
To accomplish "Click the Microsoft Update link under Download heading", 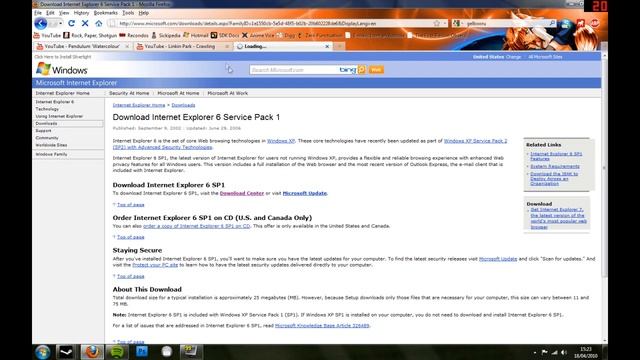I will (304, 193).
